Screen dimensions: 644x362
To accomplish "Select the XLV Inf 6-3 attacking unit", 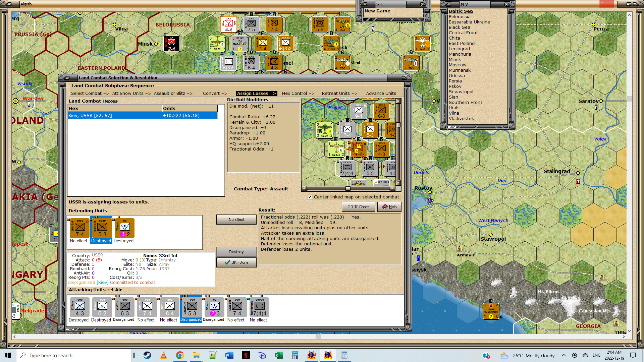I will (x=124, y=307).
